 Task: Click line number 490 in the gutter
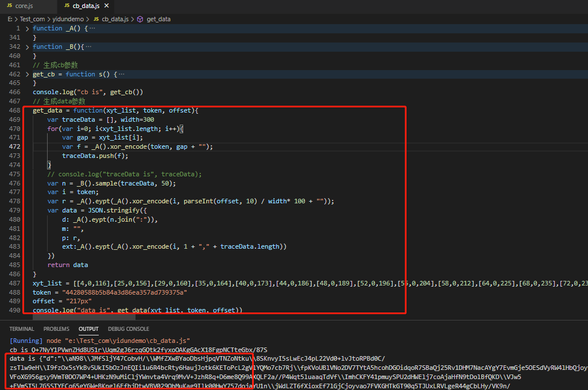14,310
